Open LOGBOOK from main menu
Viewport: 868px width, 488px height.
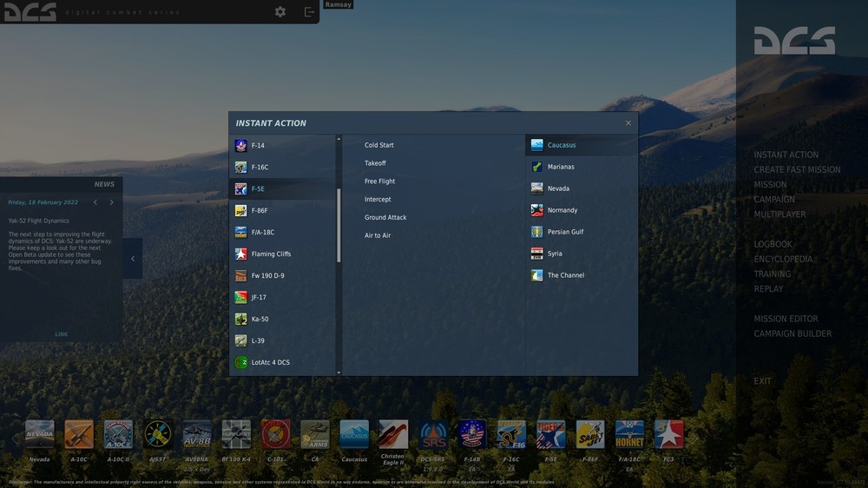point(773,244)
